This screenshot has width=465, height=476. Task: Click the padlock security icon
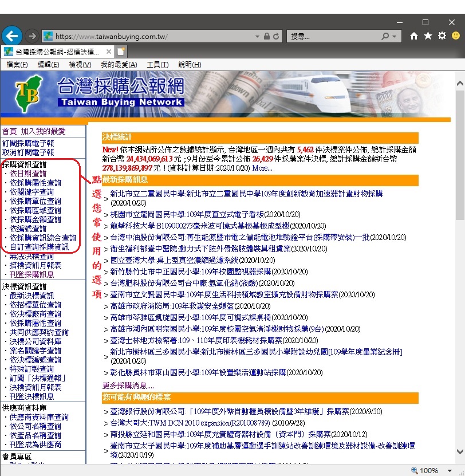click(266, 37)
